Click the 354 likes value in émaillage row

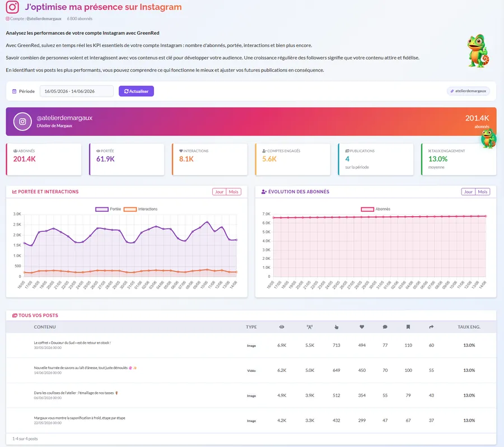point(362,395)
